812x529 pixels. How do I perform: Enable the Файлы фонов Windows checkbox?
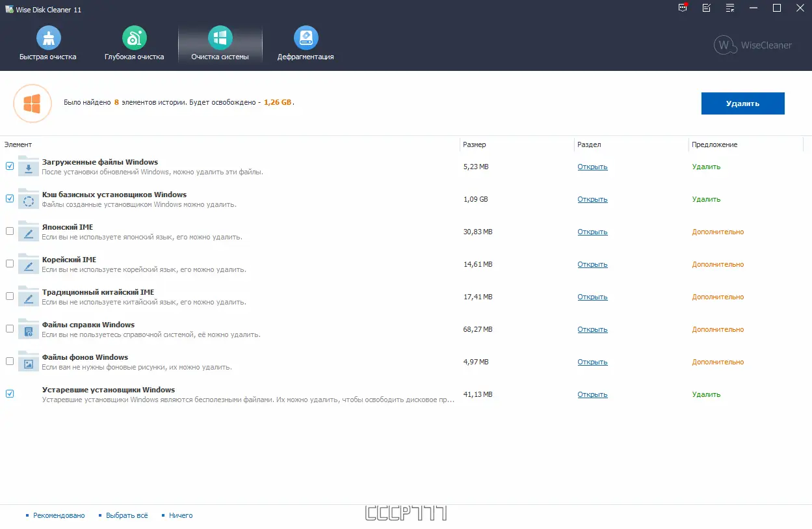[10, 361]
